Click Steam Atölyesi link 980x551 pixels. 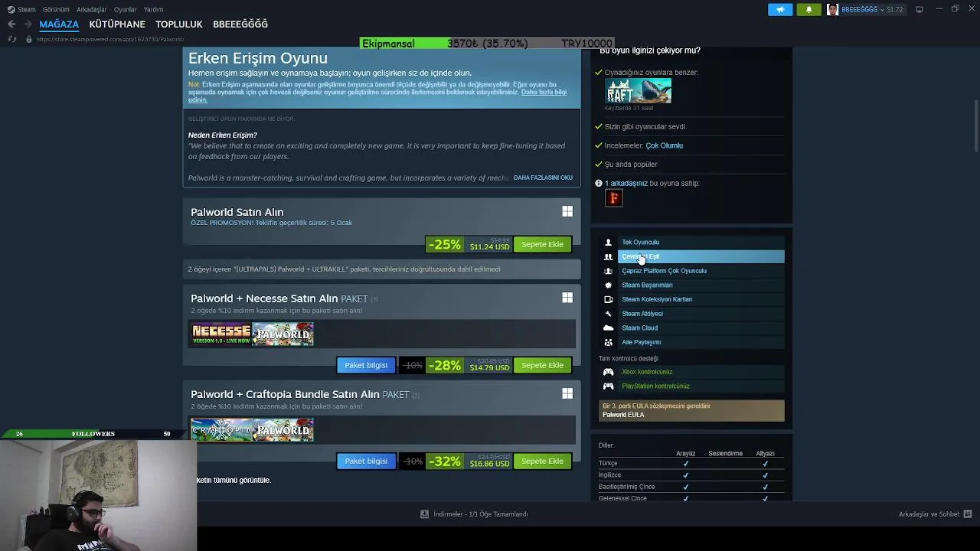click(x=642, y=314)
